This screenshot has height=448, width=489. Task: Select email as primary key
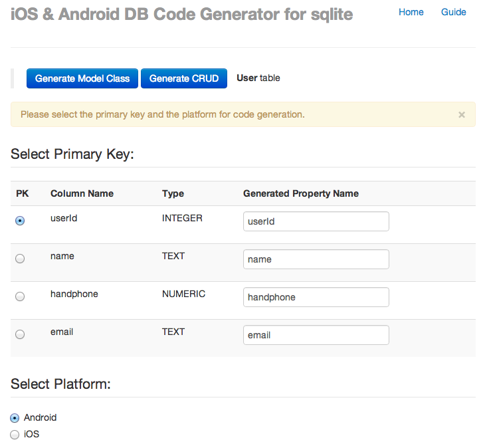click(20, 334)
